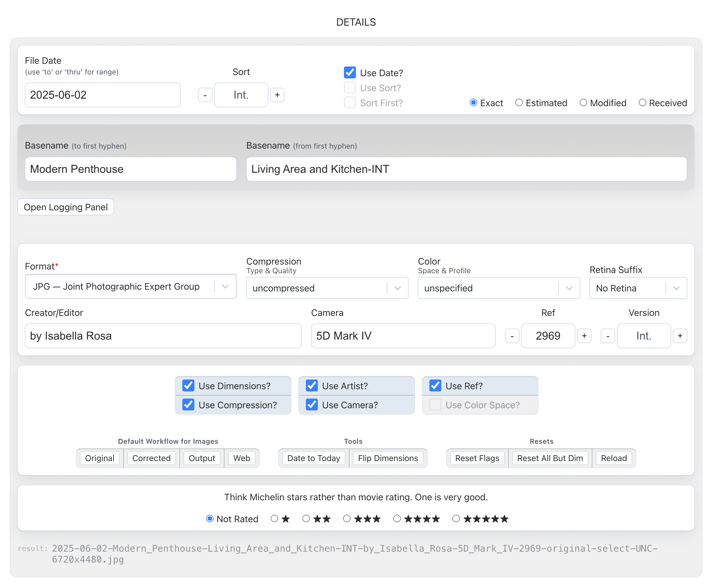Click the Flip Dimensions button
Image resolution: width=715 pixels, height=588 pixels.
click(x=388, y=458)
